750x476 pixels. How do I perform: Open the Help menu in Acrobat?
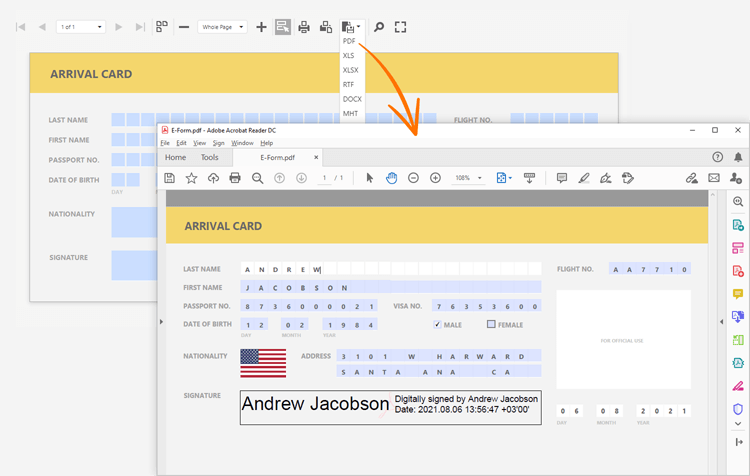point(267,143)
